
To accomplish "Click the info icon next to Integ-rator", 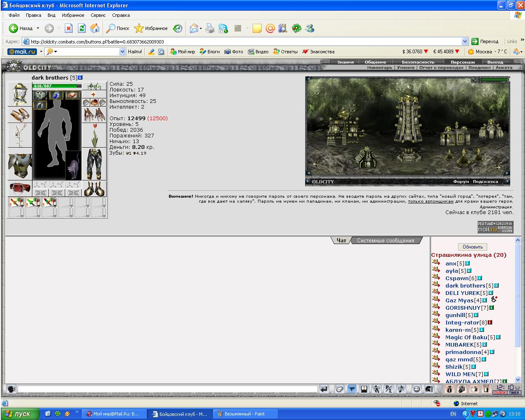I will coord(490,322).
